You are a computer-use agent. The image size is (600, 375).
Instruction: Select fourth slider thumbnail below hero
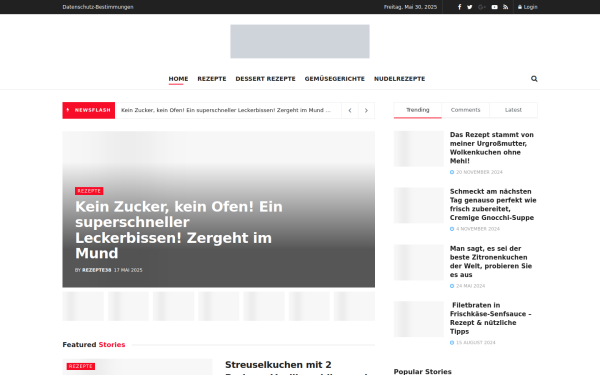(218, 306)
